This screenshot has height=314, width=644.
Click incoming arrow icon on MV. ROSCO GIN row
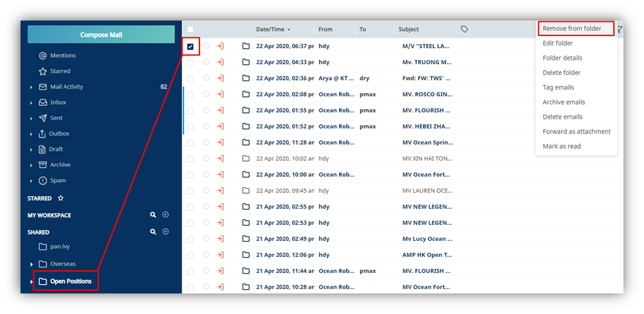point(220,94)
